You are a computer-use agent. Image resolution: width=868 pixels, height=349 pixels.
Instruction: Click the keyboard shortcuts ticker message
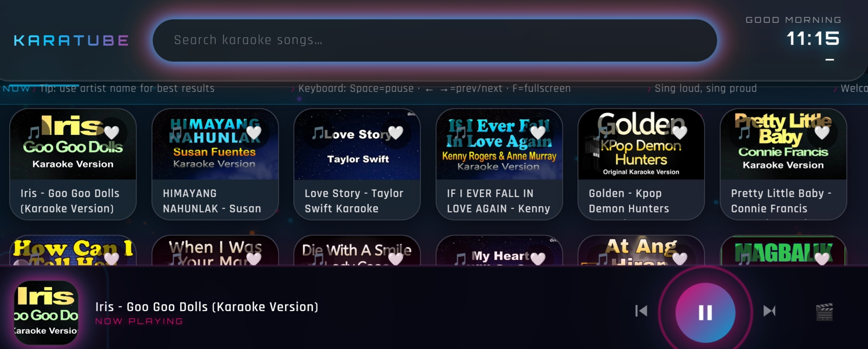pos(434,88)
